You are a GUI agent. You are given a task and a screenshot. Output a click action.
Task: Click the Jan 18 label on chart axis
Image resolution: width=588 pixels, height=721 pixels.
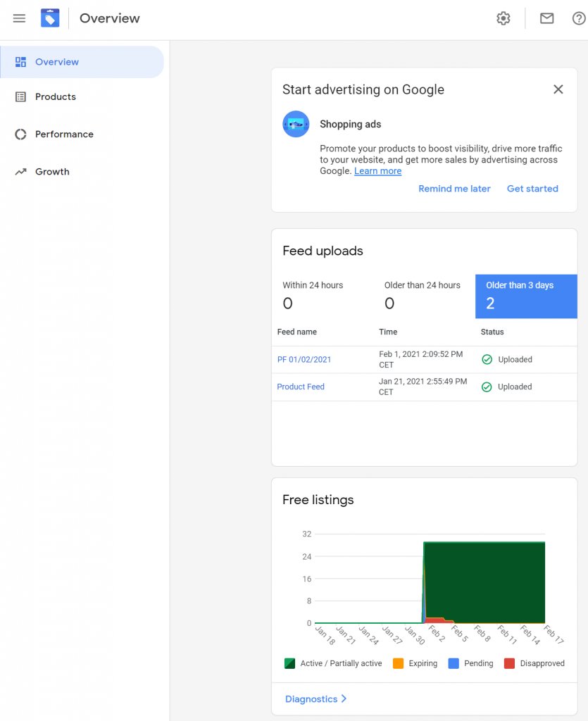tap(325, 635)
